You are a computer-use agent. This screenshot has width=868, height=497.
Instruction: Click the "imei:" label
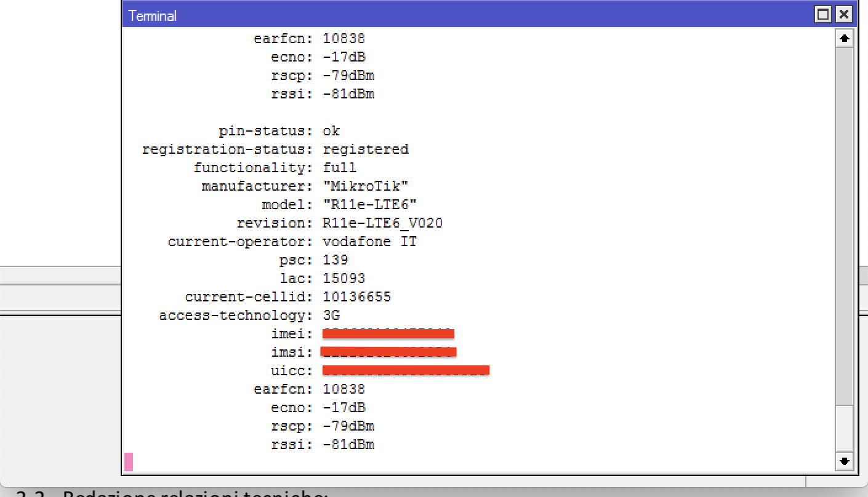pyautogui.click(x=292, y=334)
